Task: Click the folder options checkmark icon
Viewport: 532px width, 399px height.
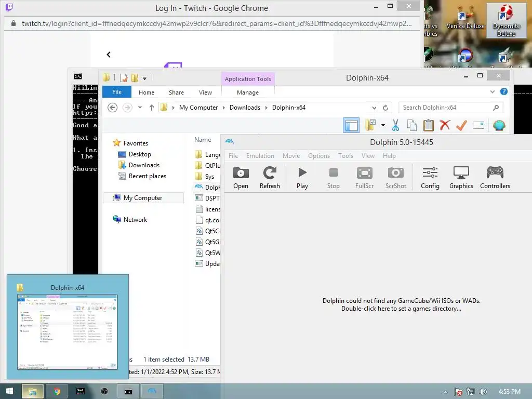Action: pos(370,125)
